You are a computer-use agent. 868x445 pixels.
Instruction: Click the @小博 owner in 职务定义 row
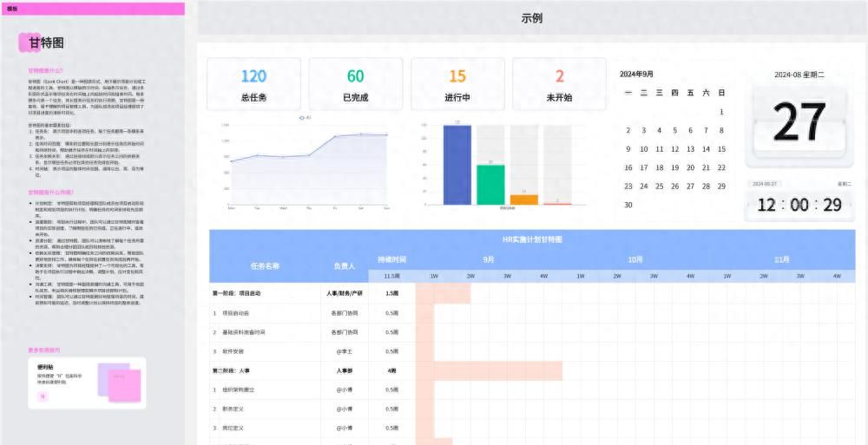(345, 409)
